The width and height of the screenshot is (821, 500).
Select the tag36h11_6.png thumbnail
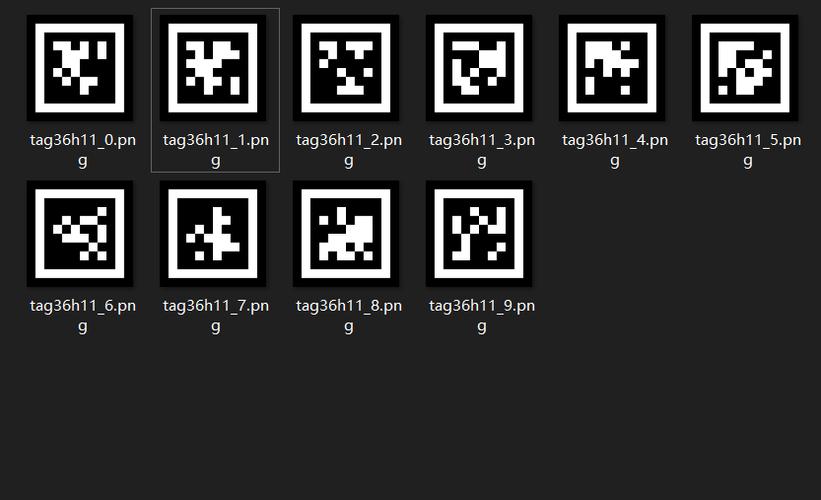tap(80, 234)
